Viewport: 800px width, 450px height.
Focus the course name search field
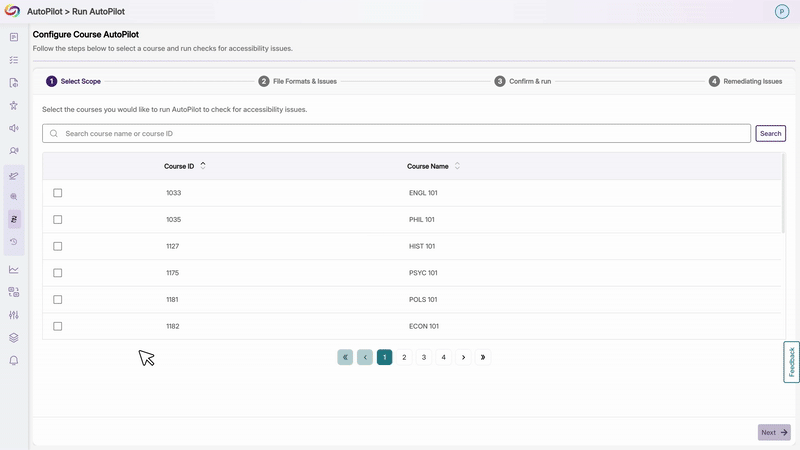pos(400,133)
